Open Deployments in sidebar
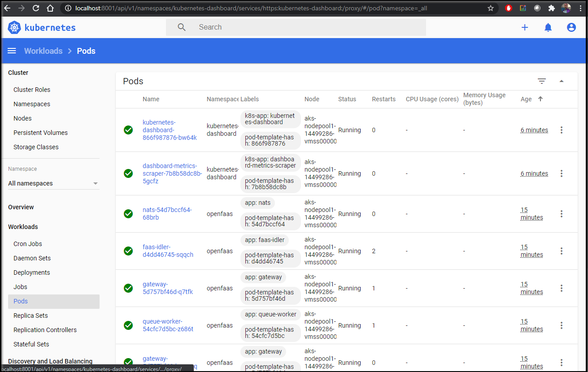Viewport: 588px width, 372px height. [32, 273]
